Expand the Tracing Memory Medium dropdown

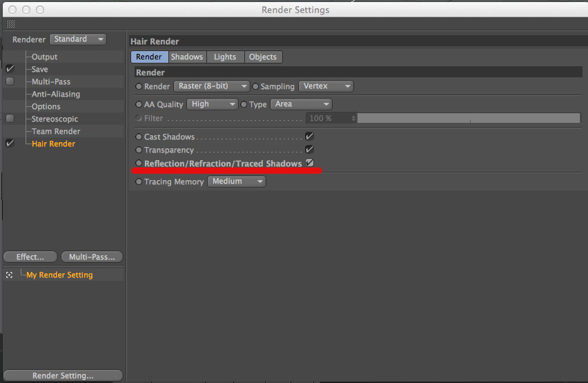point(237,181)
